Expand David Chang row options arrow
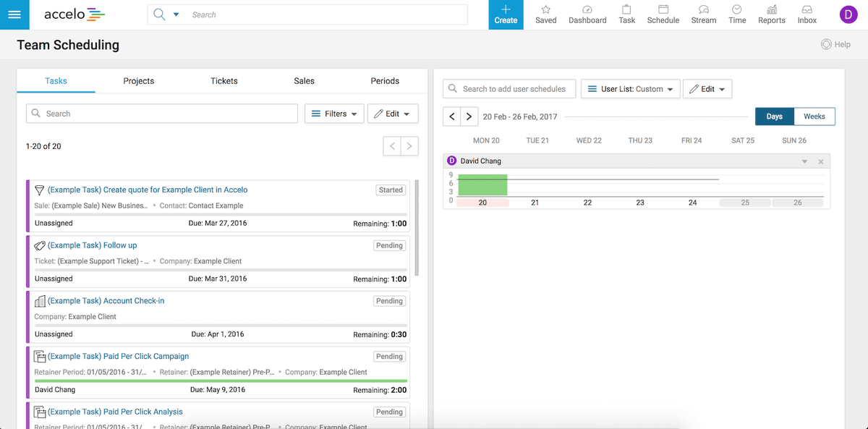Screen dimensions: 868x429 (x=804, y=161)
